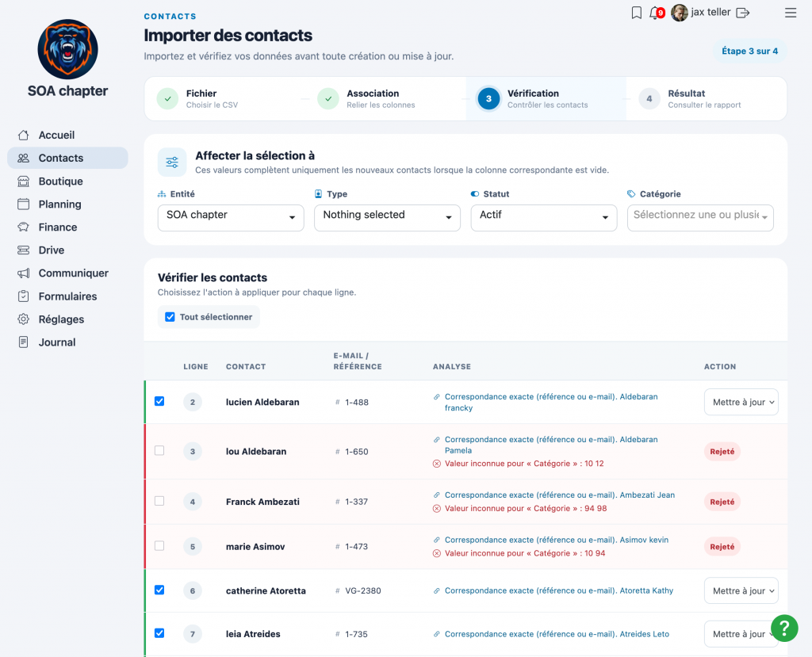Click the Journal document icon
Viewport: 812px width, 657px height.
pyautogui.click(x=23, y=342)
